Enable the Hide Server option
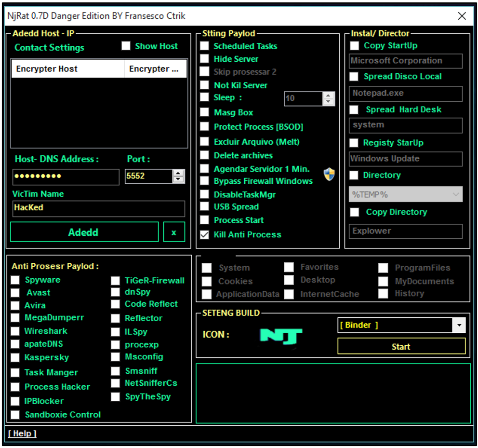 tap(204, 59)
